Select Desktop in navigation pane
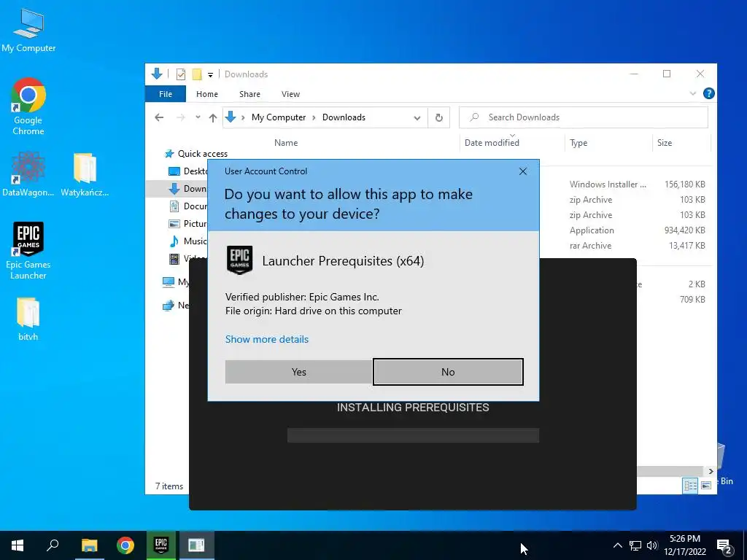This screenshot has height=560, width=747. pos(188,171)
